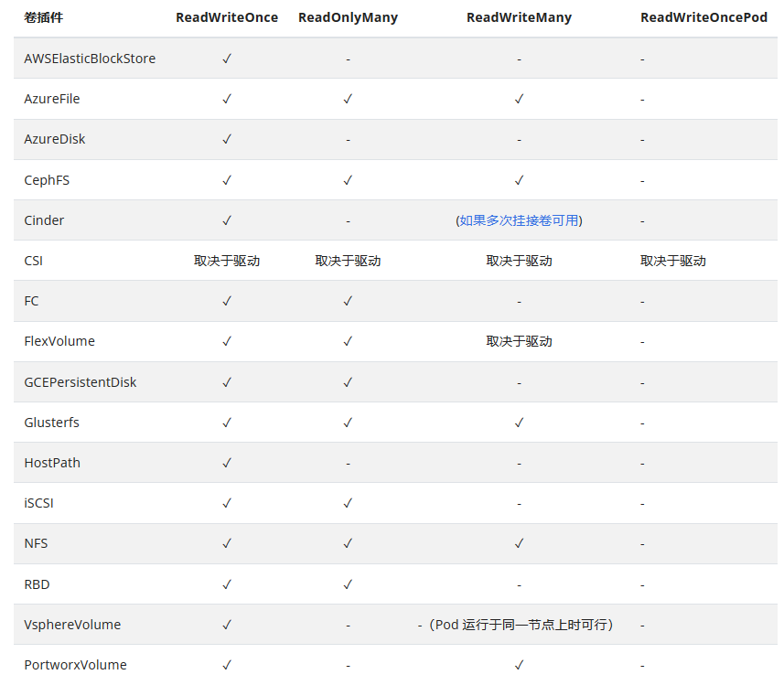Select the NFS row name
This screenshot has width=784, height=696.
pyautogui.click(x=36, y=543)
